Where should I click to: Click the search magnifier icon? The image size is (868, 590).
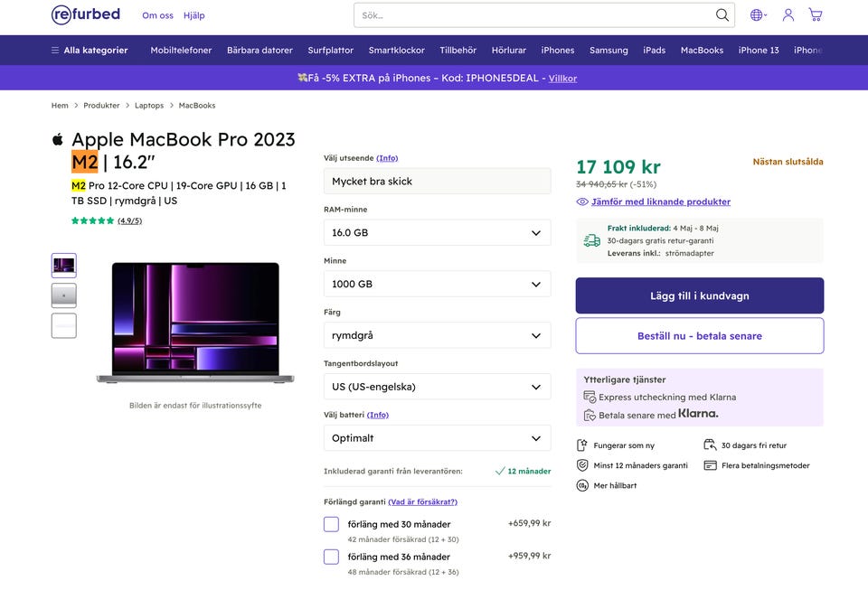click(722, 15)
